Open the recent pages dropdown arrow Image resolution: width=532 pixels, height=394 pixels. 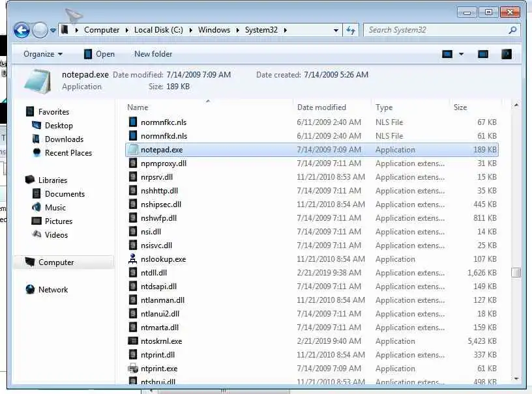[x=53, y=31]
